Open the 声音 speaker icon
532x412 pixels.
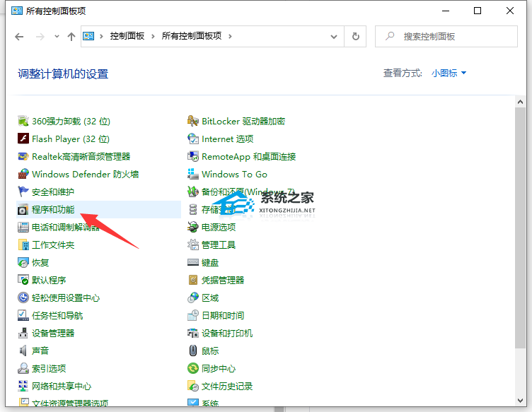point(23,351)
